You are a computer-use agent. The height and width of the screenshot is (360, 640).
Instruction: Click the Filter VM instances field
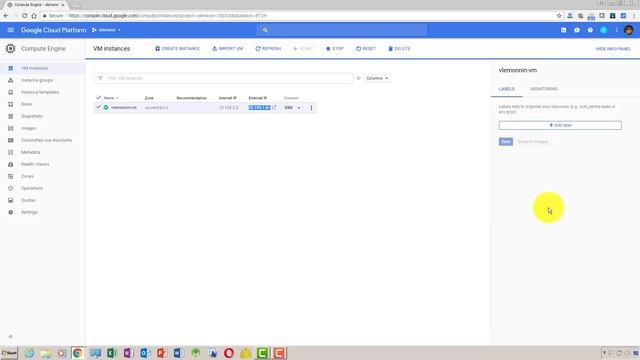pos(223,78)
